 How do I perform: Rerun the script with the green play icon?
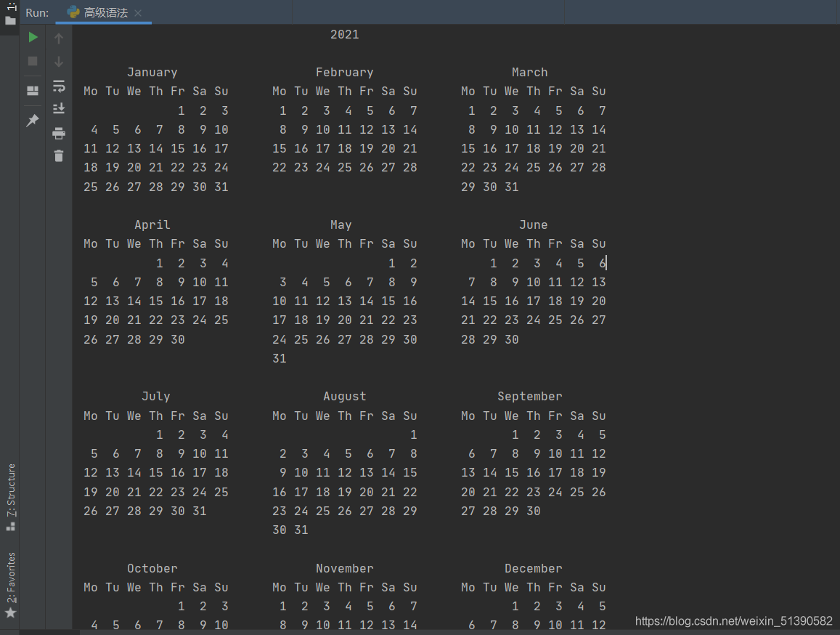pyautogui.click(x=33, y=37)
